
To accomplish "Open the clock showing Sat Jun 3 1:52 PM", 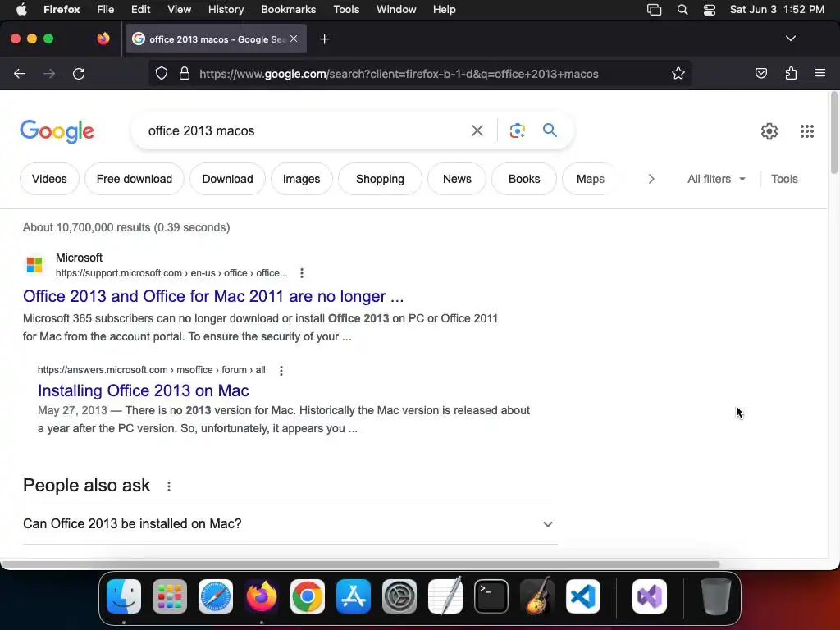I will pos(777,10).
